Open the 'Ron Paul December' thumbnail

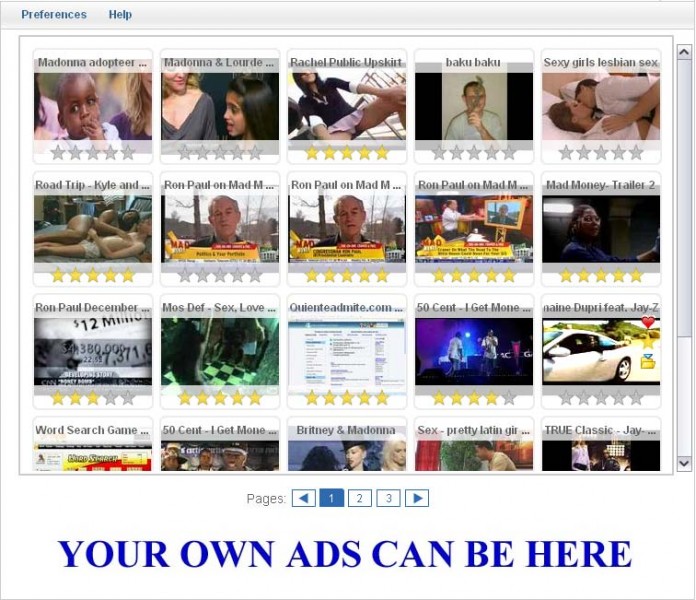pyautogui.click(x=93, y=351)
